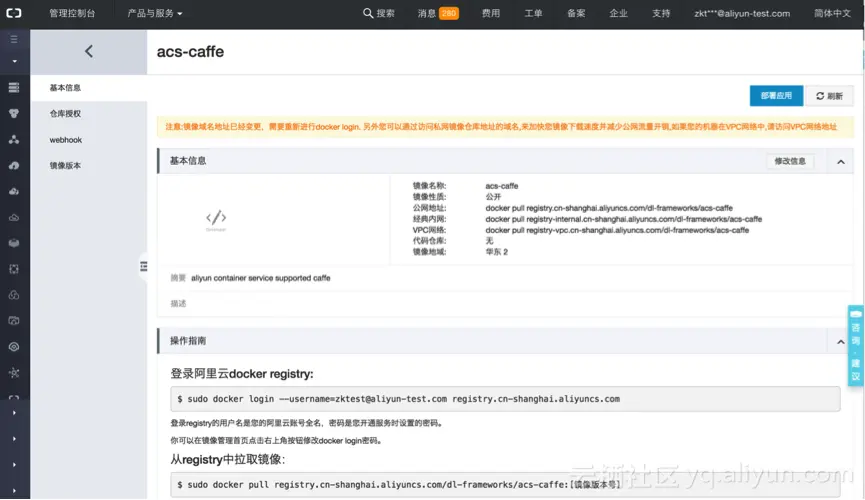Open the 消息 menu item
865x500 pixels.
pos(426,13)
